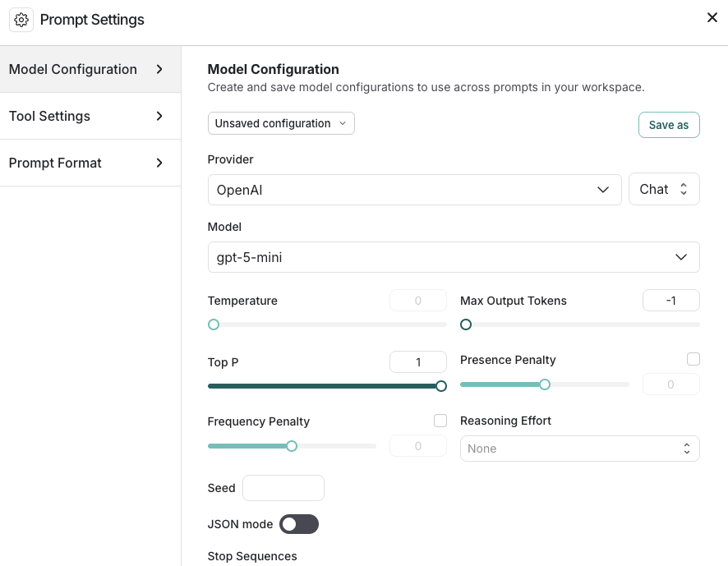Open the Chat mode stepper
This screenshot has height=566, width=728.
click(664, 189)
